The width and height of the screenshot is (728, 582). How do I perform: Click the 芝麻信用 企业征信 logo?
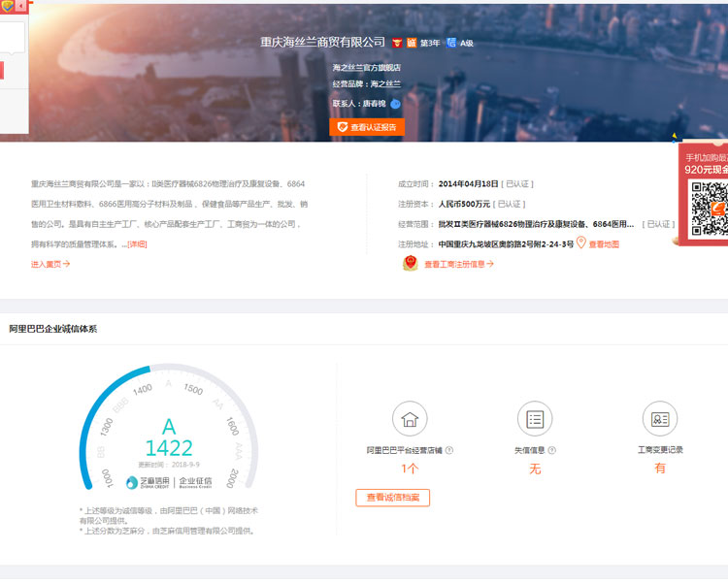[169, 482]
